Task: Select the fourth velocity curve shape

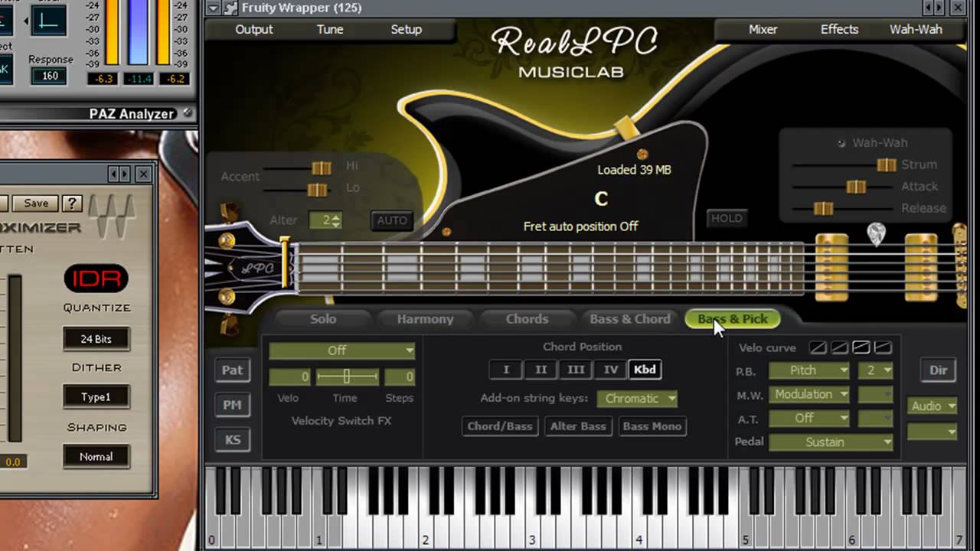Action: tap(883, 347)
